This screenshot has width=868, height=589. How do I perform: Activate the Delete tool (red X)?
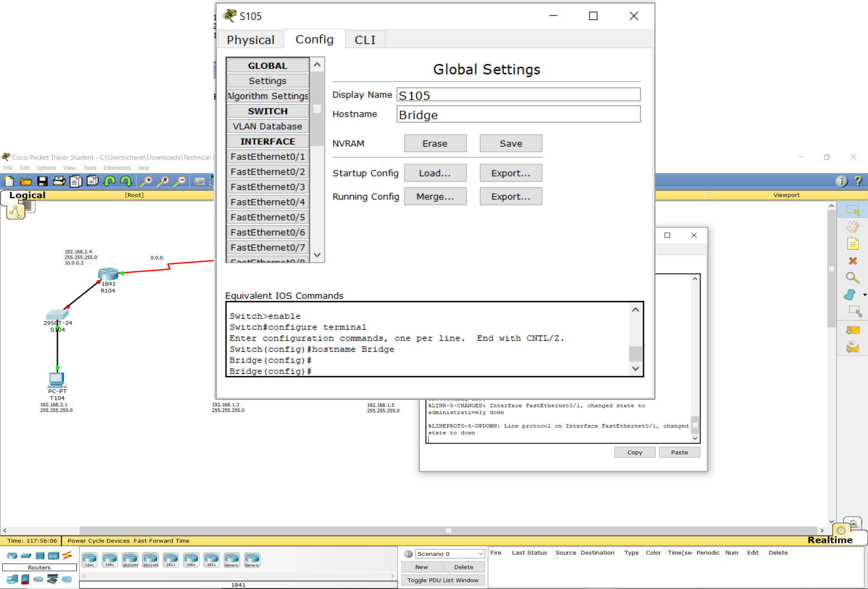pyautogui.click(x=853, y=261)
